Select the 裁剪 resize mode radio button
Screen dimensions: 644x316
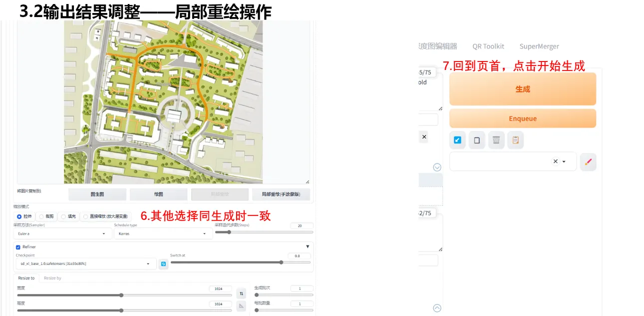[x=41, y=216]
